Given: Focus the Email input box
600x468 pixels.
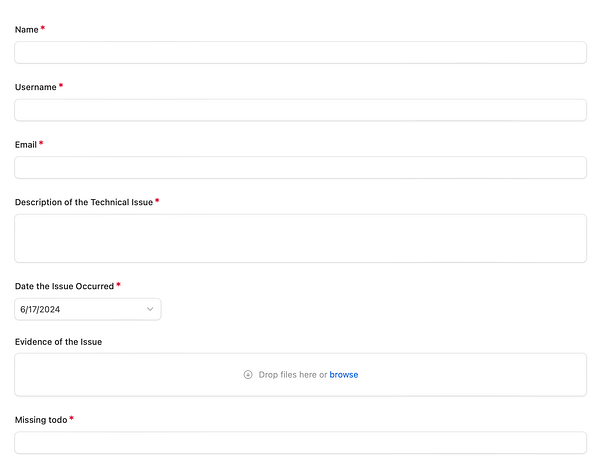Looking at the screenshot, I should (300, 167).
